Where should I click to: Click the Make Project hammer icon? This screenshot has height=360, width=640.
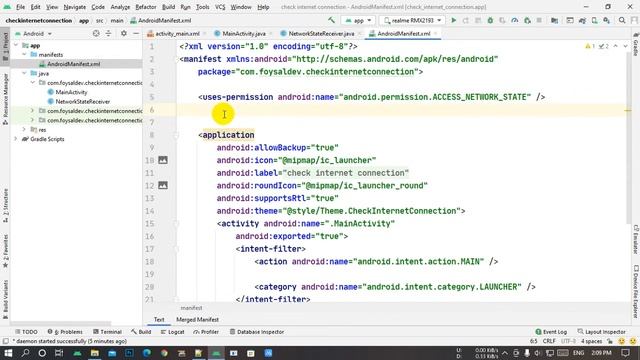331,20
